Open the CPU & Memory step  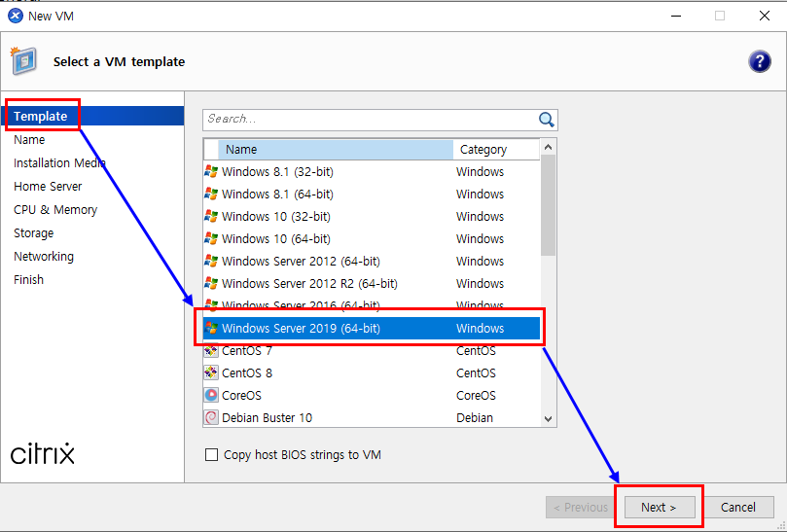click(x=55, y=210)
